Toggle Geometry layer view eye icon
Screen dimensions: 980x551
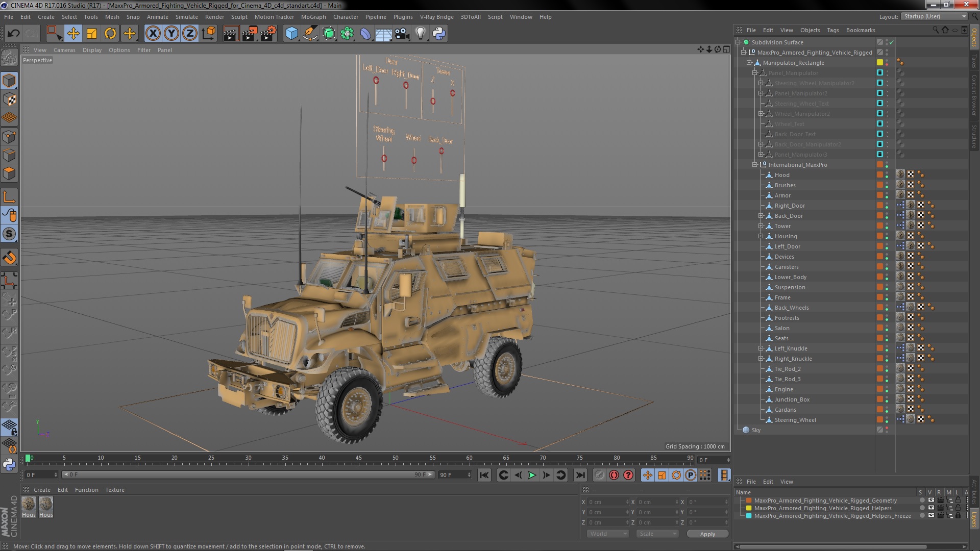click(x=931, y=500)
